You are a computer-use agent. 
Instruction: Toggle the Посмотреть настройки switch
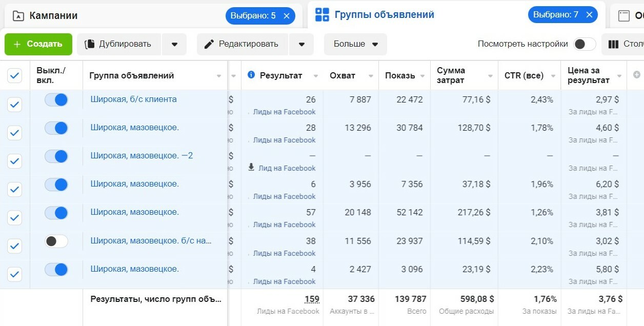(585, 44)
